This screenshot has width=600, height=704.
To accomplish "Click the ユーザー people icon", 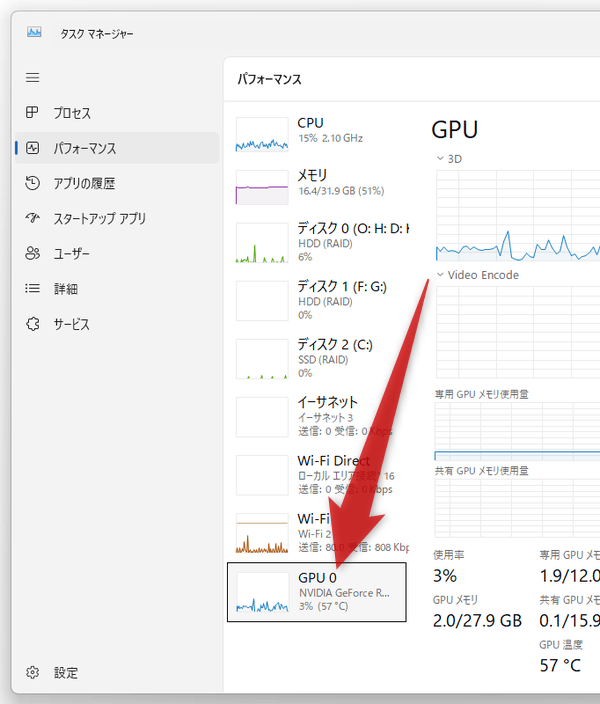I will tap(32, 253).
